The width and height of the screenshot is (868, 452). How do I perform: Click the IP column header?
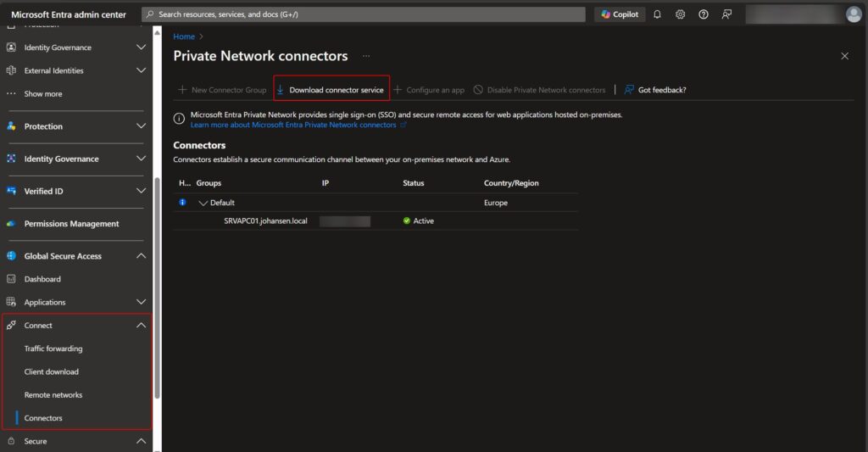[x=325, y=183]
